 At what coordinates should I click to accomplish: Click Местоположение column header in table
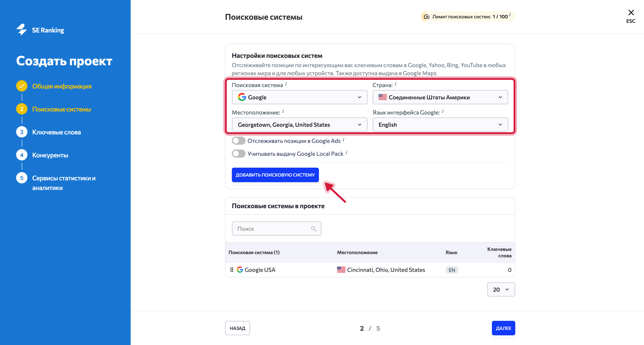pyautogui.click(x=357, y=253)
